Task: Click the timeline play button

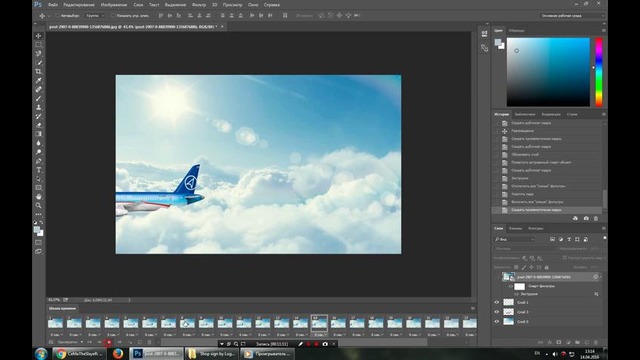Action: (109, 342)
